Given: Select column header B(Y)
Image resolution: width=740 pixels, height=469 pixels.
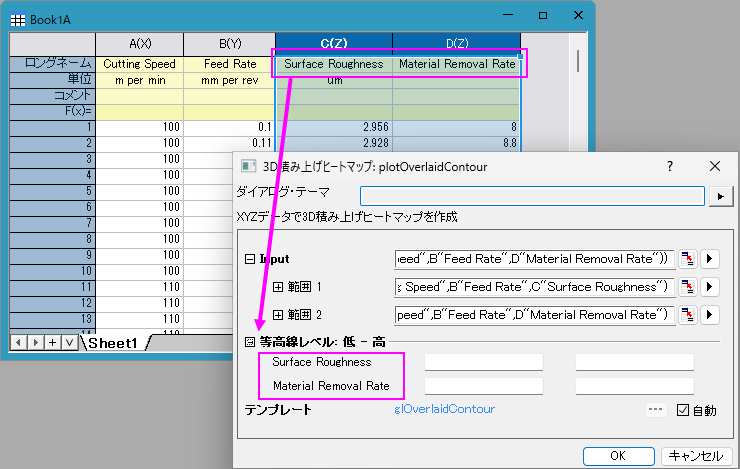Looking at the screenshot, I should pyautogui.click(x=230, y=44).
